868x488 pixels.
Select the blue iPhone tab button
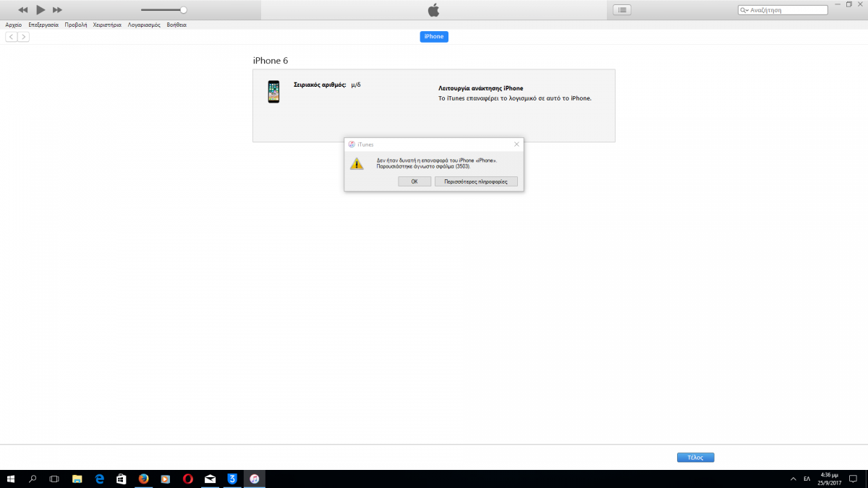434,37
